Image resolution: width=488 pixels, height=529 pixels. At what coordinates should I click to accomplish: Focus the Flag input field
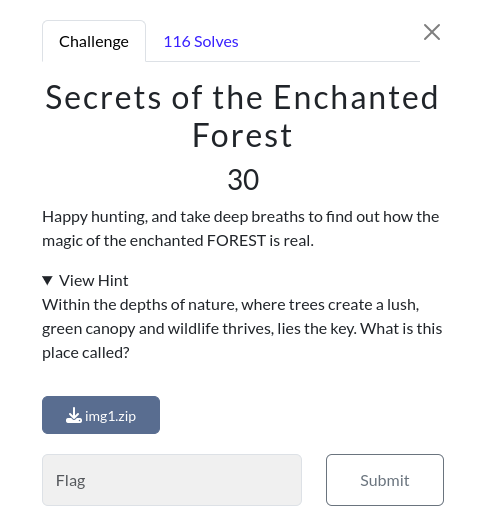tap(172, 480)
